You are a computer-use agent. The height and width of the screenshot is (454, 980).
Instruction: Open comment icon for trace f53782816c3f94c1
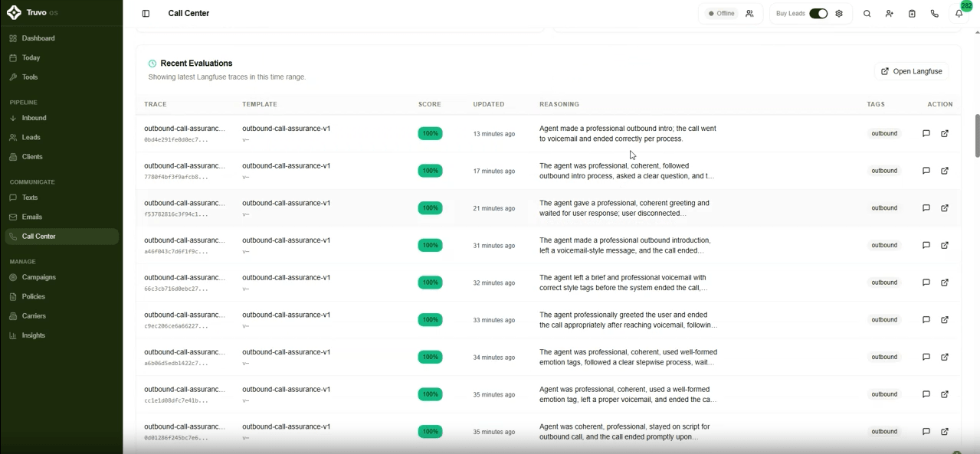click(x=926, y=208)
